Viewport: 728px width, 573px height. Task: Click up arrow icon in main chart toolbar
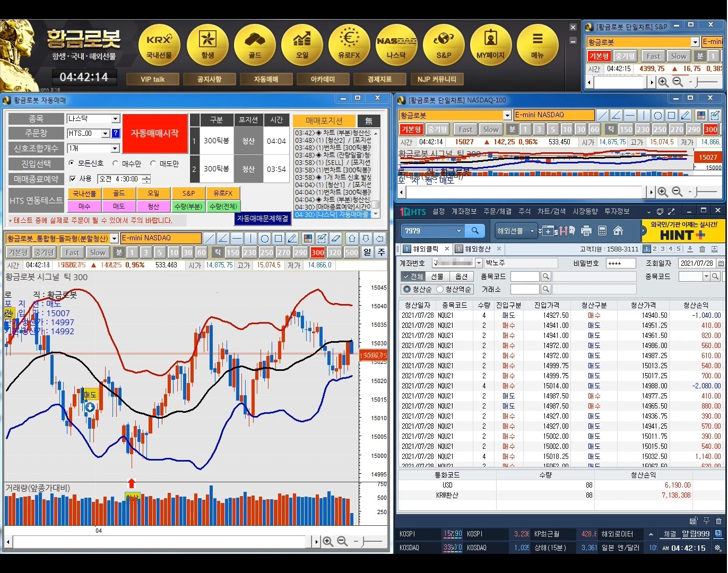pyautogui.click(x=352, y=238)
